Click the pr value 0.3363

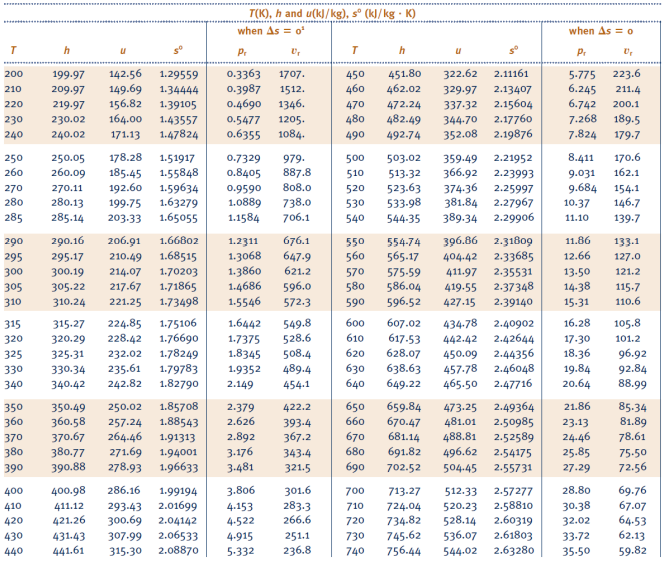point(243,74)
